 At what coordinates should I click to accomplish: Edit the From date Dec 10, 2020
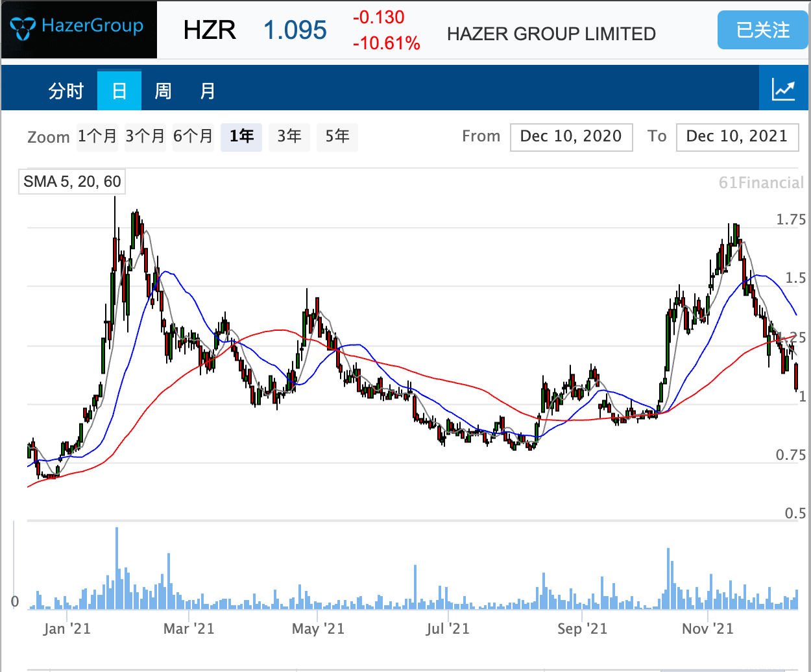pos(572,137)
